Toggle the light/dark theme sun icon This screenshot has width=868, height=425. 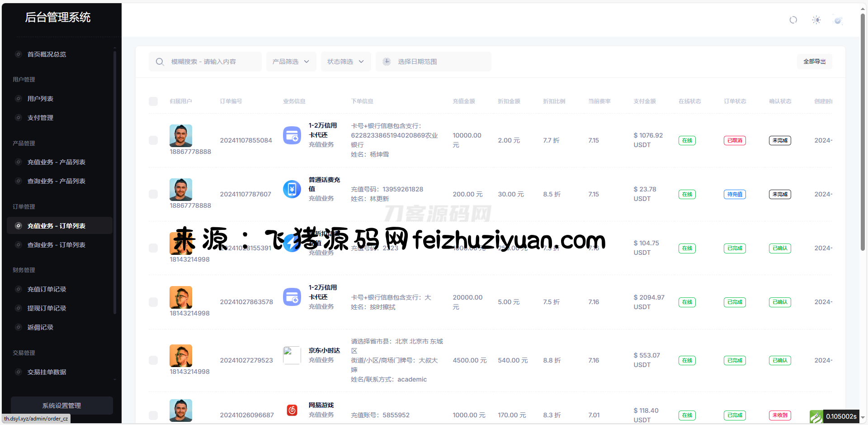pos(816,20)
